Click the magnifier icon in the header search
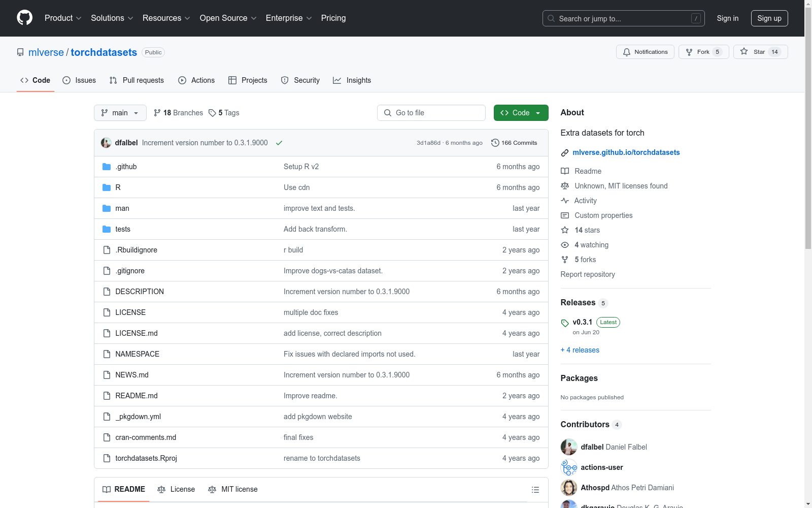This screenshot has height=508, width=812. (x=551, y=18)
